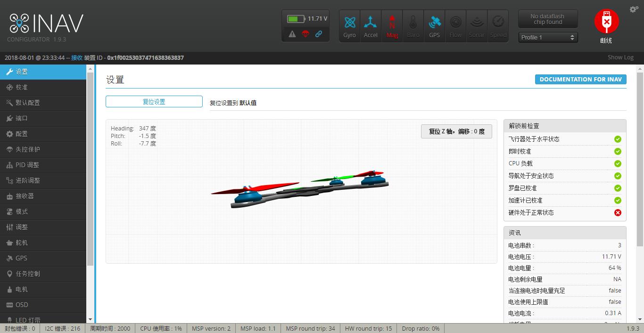Click the Baro sensor icon
Screen dimensions: 644x333
coord(413,26)
